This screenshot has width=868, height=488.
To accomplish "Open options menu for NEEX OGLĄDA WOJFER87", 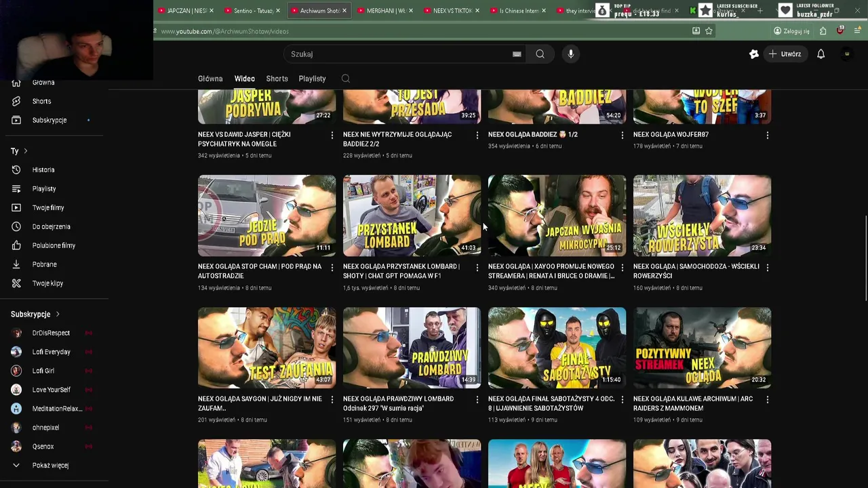I will (767, 136).
